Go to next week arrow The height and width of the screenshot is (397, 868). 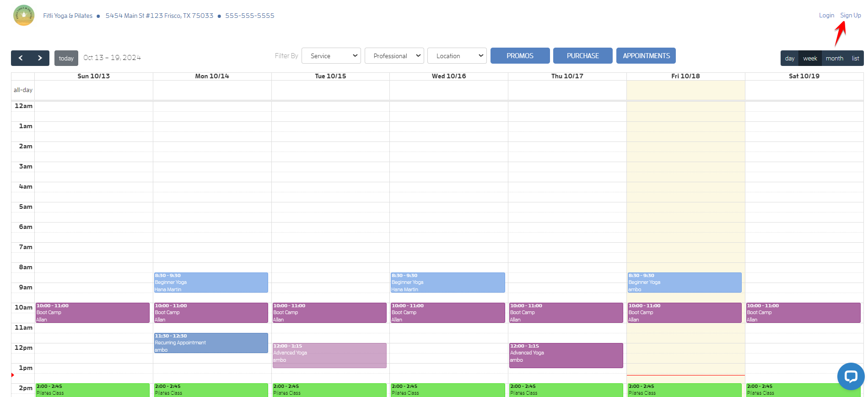click(x=40, y=58)
